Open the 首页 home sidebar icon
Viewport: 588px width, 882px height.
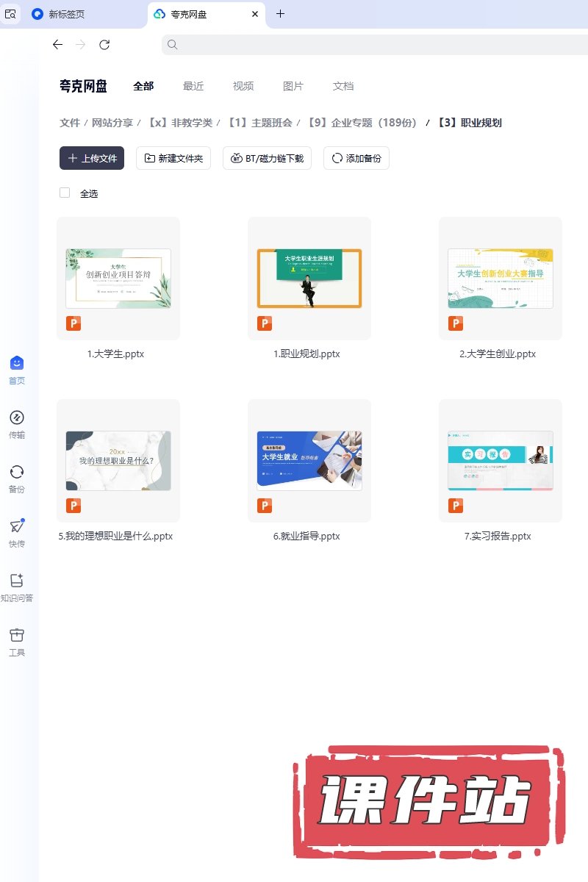(17, 364)
